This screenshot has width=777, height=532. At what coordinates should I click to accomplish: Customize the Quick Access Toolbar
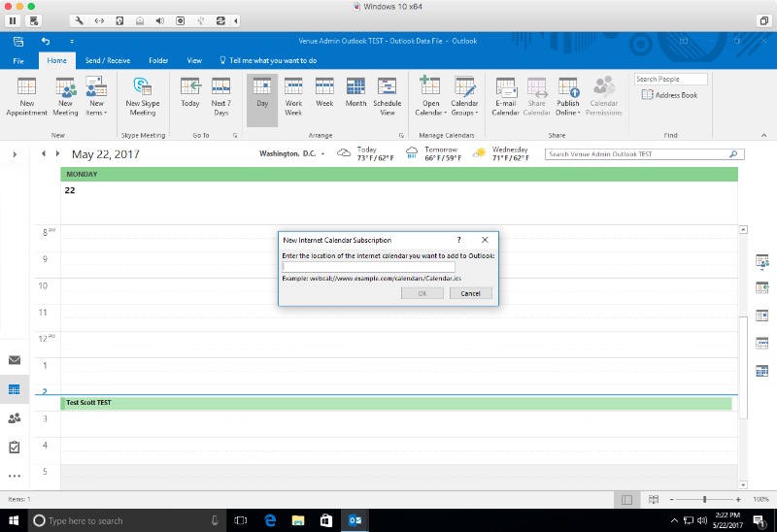click(x=72, y=41)
